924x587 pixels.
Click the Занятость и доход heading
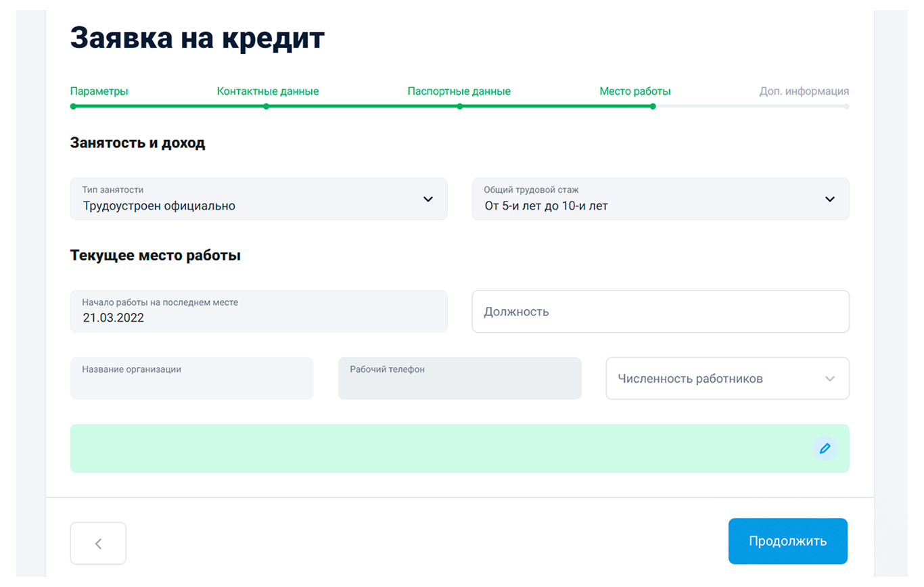[138, 143]
